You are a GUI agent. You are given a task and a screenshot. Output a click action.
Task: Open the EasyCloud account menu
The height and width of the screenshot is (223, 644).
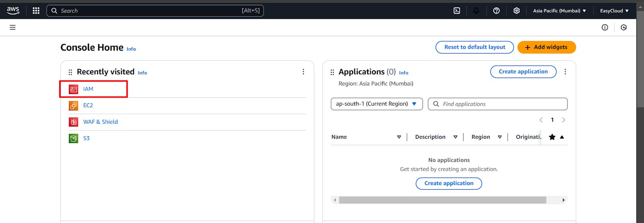click(x=614, y=11)
